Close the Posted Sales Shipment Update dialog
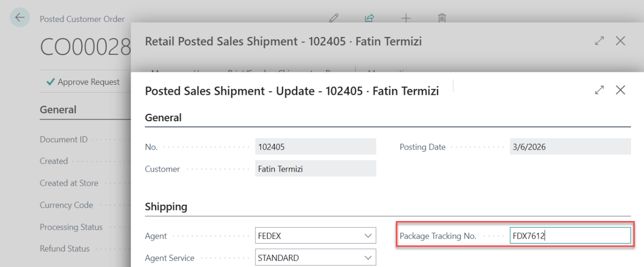 click(x=621, y=90)
